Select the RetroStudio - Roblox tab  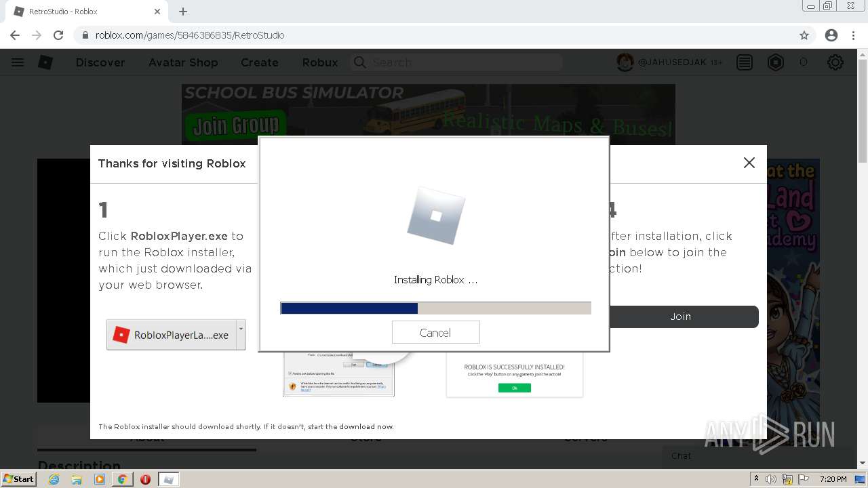(x=87, y=12)
